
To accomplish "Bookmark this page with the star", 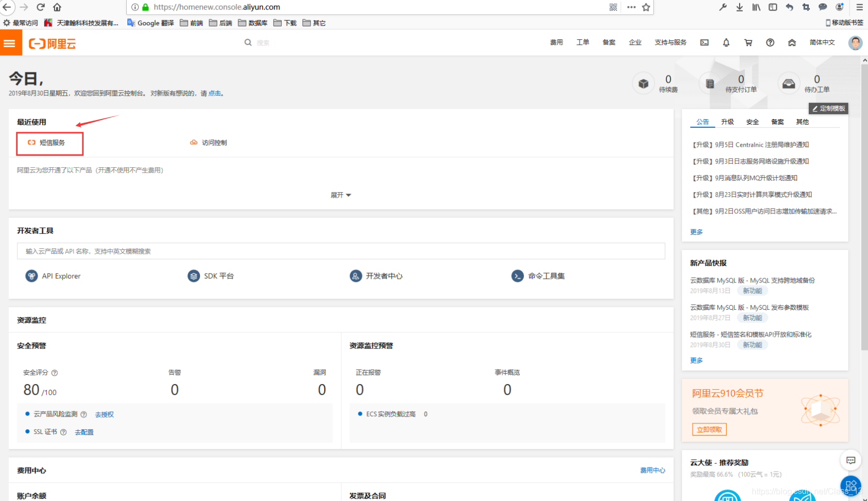I will 646,7.
